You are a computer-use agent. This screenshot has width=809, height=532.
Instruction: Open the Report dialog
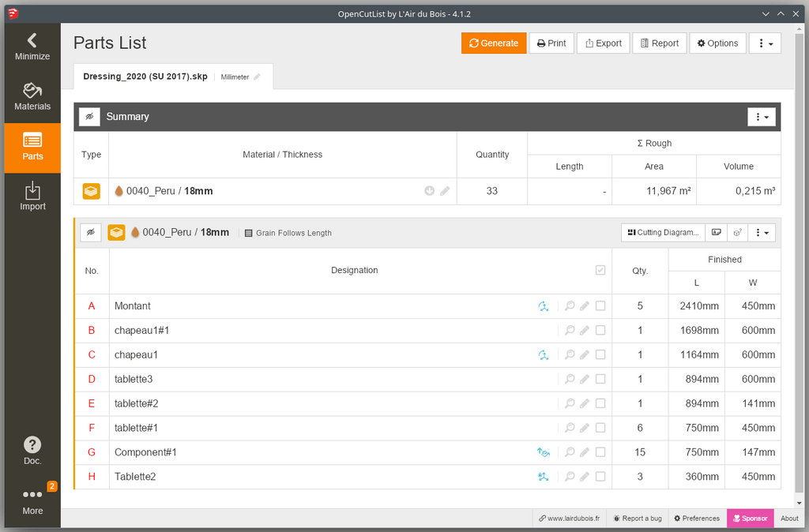click(x=660, y=43)
